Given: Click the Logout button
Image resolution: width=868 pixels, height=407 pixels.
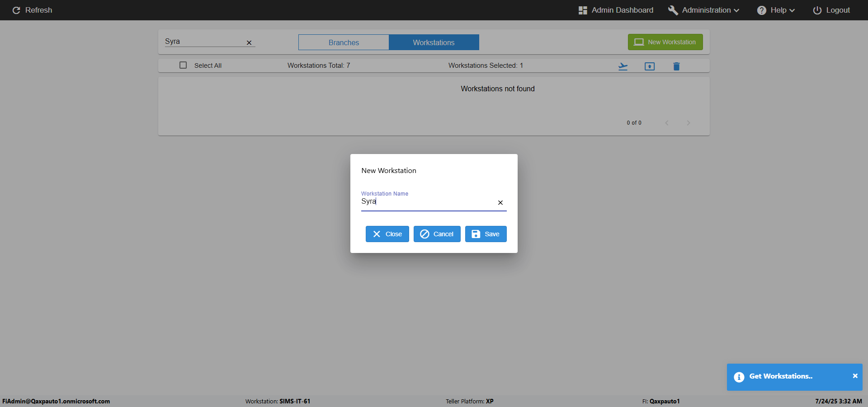Looking at the screenshot, I should click(x=831, y=10).
